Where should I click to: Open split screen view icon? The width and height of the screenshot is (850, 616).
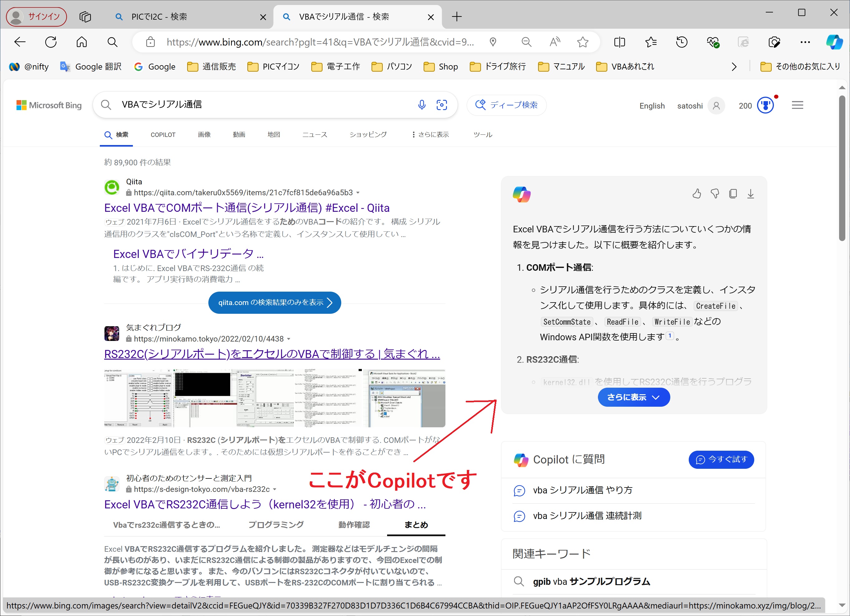tap(620, 42)
